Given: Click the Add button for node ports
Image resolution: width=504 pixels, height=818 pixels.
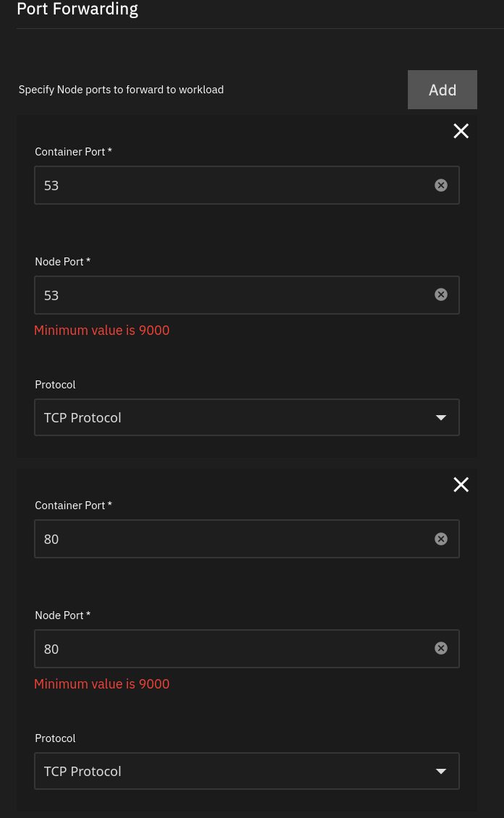Looking at the screenshot, I should click(442, 90).
